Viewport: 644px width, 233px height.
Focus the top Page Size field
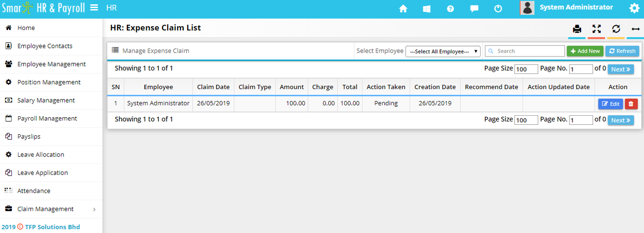click(x=526, y=69)
